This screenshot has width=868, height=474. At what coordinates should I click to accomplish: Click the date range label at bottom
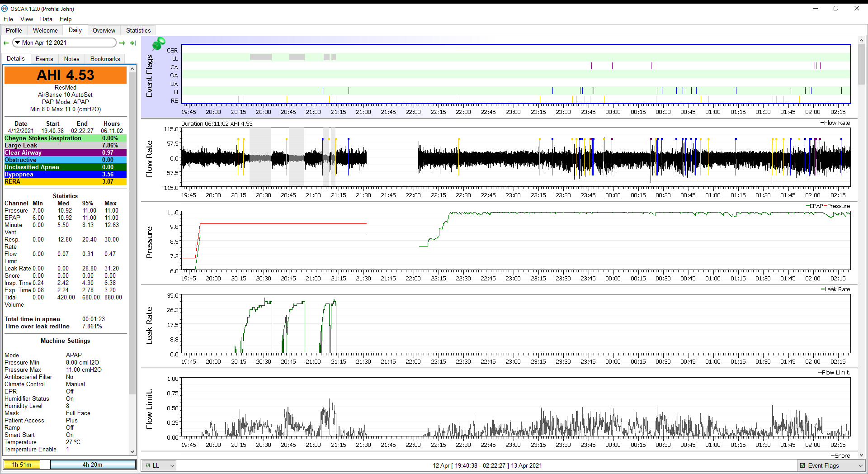coord(487,465)
